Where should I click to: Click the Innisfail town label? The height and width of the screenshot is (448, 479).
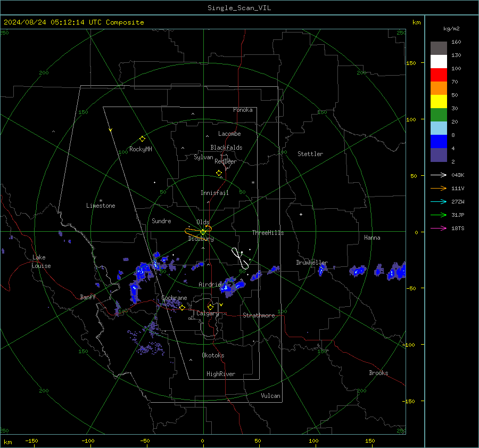214,193
